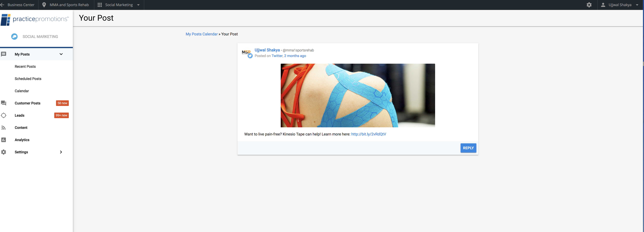This screenshot has height=232, width=644.
Task: Open the Analytics section
Action: [22, 140]
